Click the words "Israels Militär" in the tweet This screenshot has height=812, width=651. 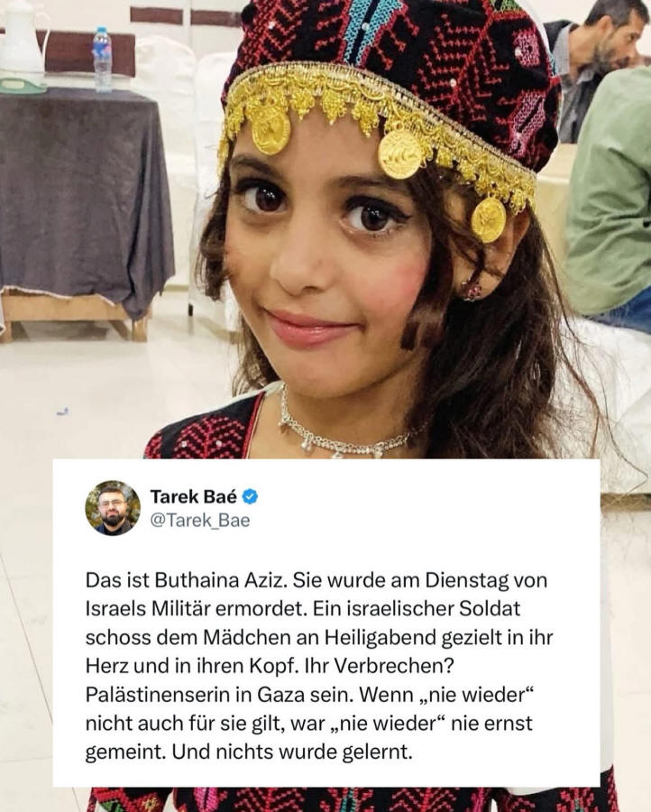click(x=148, y=609)
